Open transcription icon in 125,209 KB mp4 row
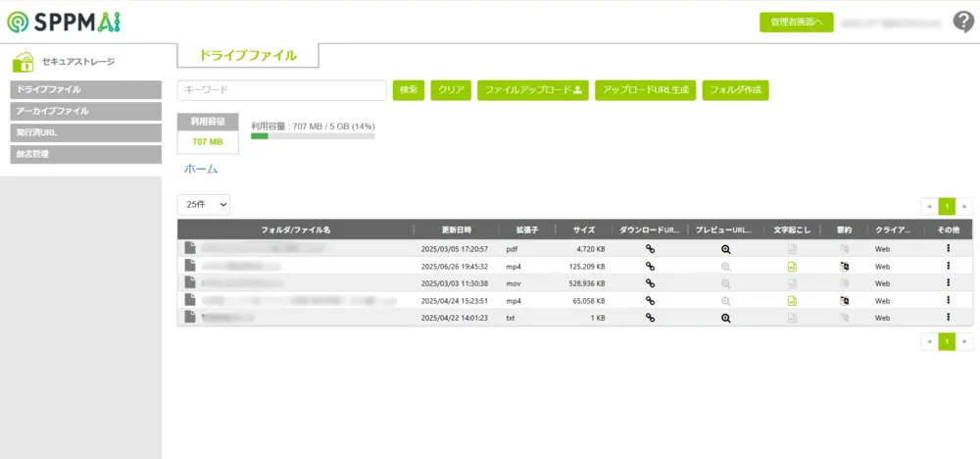980x459 pixels. click(x=792, y=267)
